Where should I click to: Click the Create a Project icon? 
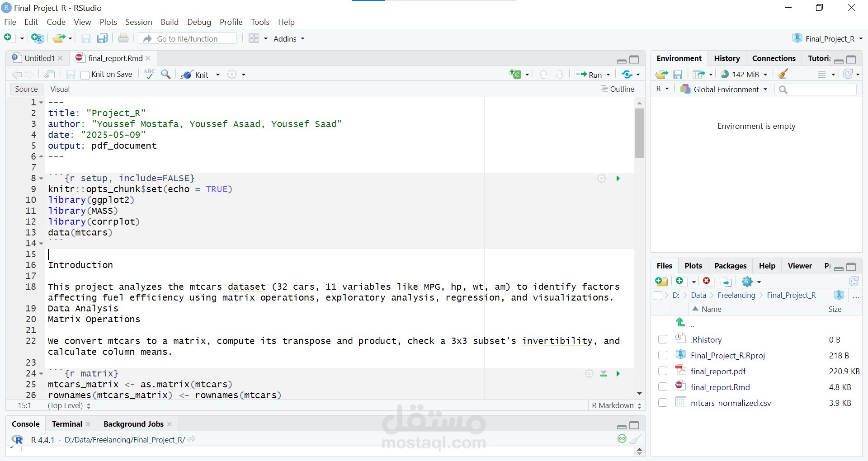click(37, 38)
